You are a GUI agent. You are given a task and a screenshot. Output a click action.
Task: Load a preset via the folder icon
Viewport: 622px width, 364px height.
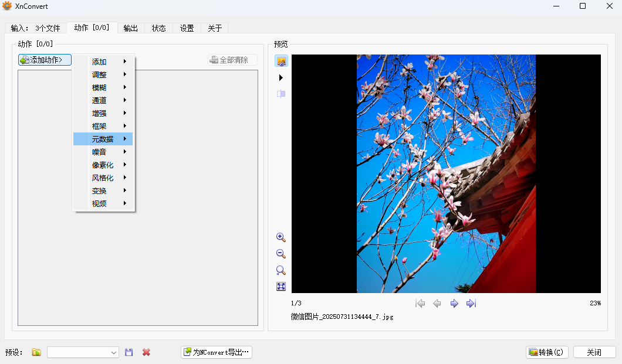(36, 352)
